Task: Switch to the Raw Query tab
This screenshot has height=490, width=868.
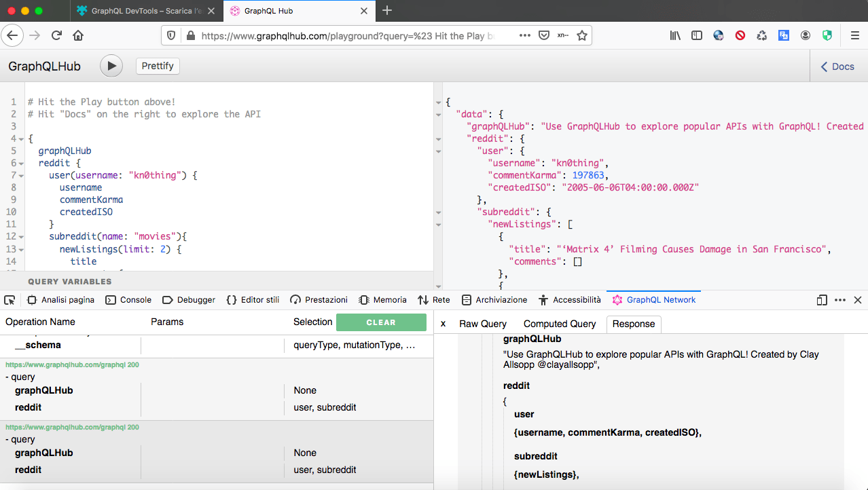Action: click(x=482, y=324)
